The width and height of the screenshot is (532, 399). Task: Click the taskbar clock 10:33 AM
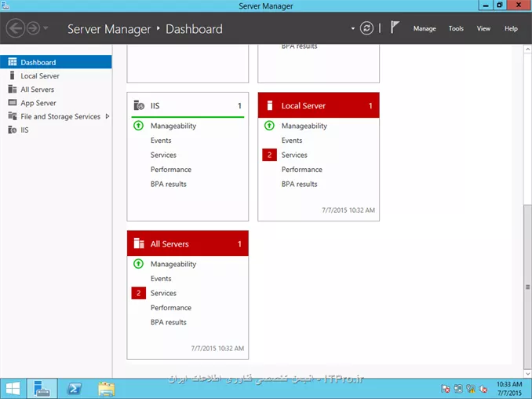pyautogui.click(x=509, y=384)
